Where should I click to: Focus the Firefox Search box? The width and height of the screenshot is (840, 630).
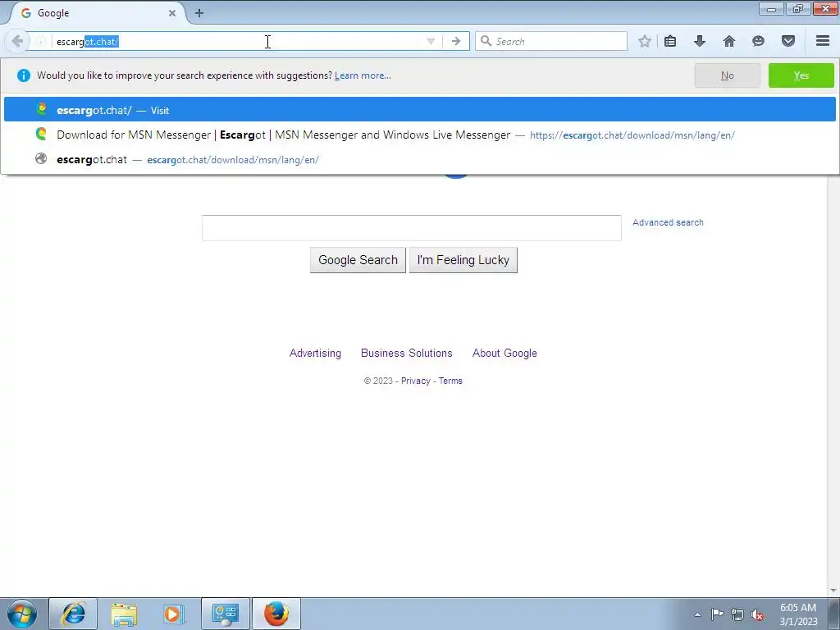click(551, 41)
